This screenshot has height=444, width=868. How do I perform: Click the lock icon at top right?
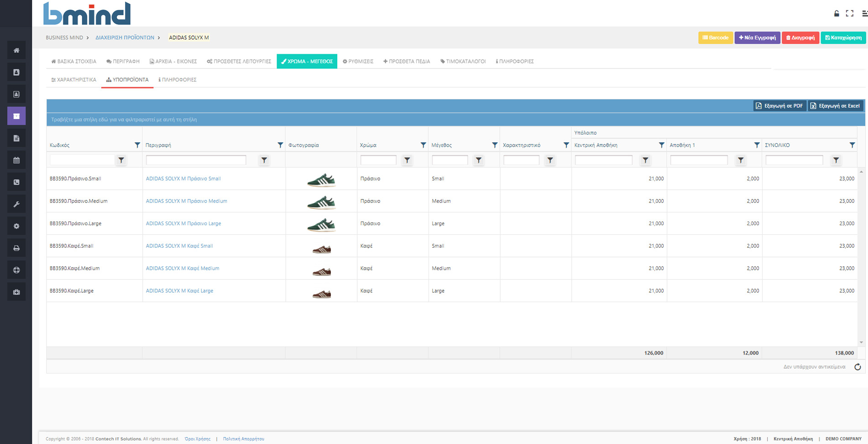tap(837, 13)
